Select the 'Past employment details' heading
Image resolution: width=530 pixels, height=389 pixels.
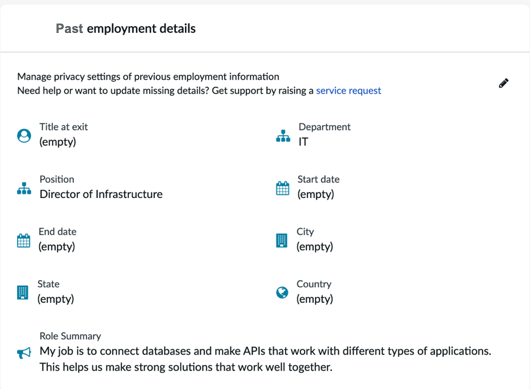pyautogui.click(x=126, y=29)
